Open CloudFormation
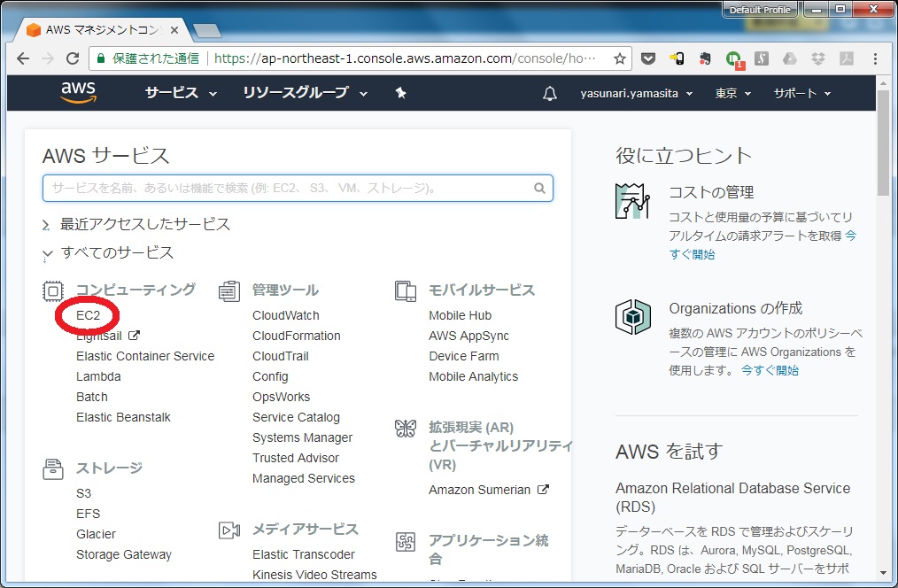The width and height of the screenshot is (898, 588). [x=296, y=337]
